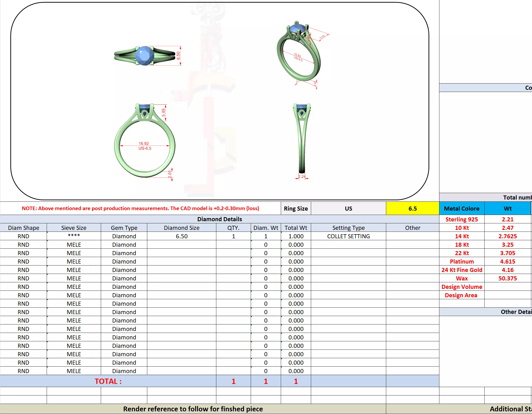Screen dimensions: 532x414
Task: Select the Platinum weight 4.615 cell
Action: [x=507, y=261]
